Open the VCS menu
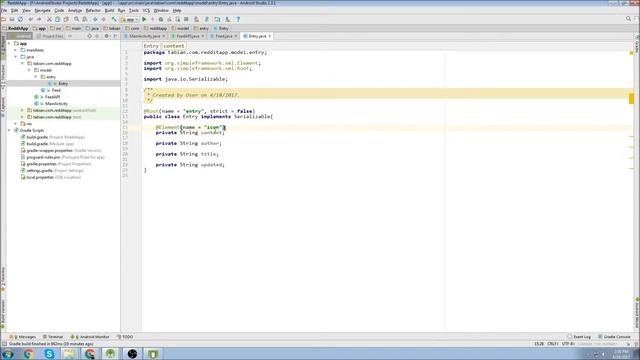 coord(146,10)
